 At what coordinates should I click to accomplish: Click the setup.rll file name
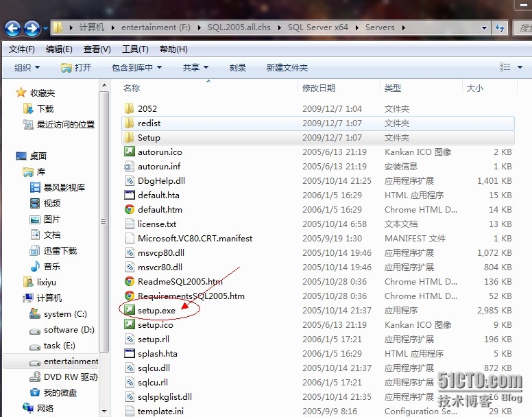tap(154, 339)
